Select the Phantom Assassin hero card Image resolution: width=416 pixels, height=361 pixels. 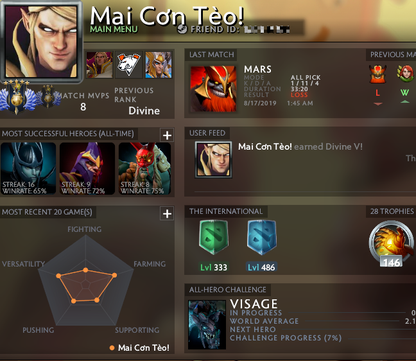tap(28, 169)
